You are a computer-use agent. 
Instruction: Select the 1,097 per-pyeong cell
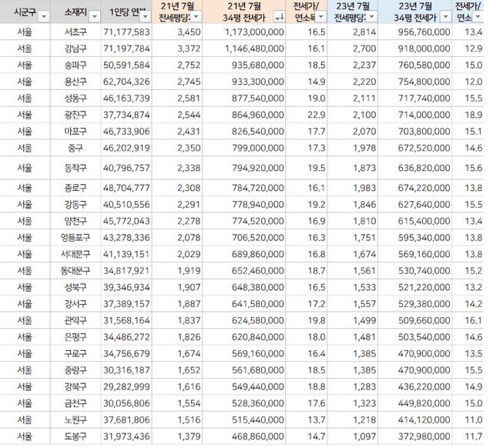[353, 436]
